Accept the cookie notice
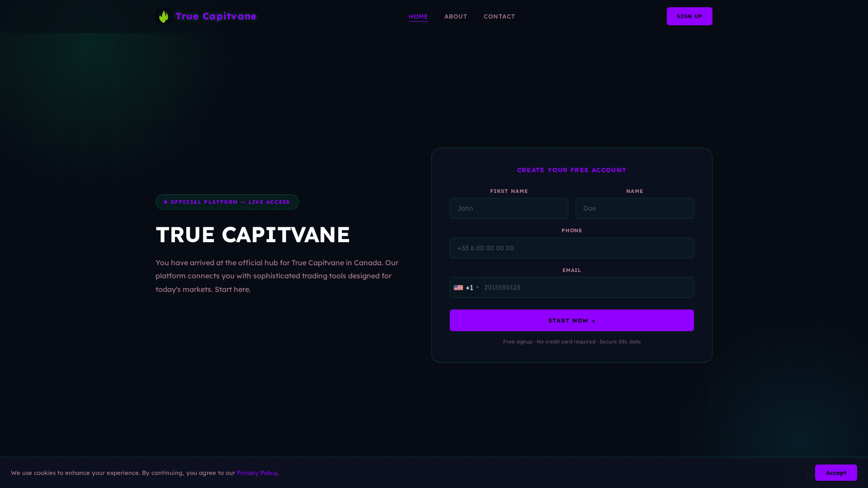 [836, 473]
